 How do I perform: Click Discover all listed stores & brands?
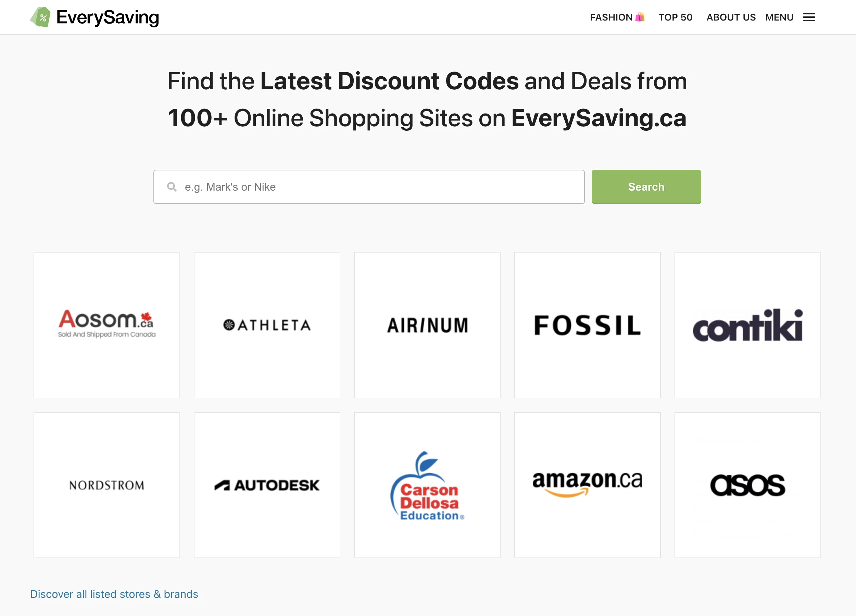[114, 594]
